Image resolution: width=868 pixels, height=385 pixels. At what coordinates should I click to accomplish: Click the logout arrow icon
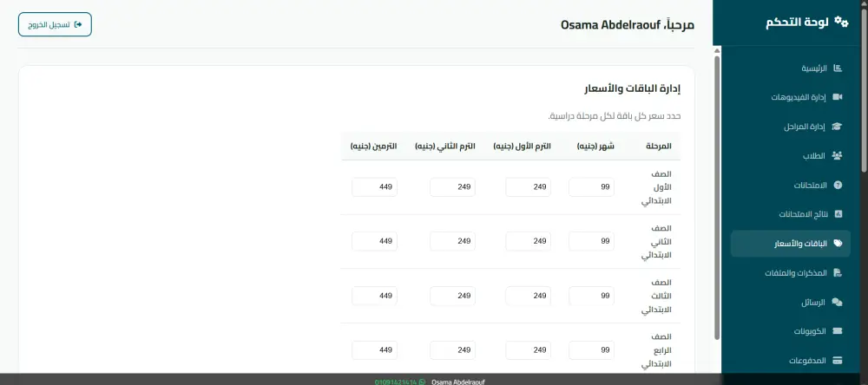78,25
